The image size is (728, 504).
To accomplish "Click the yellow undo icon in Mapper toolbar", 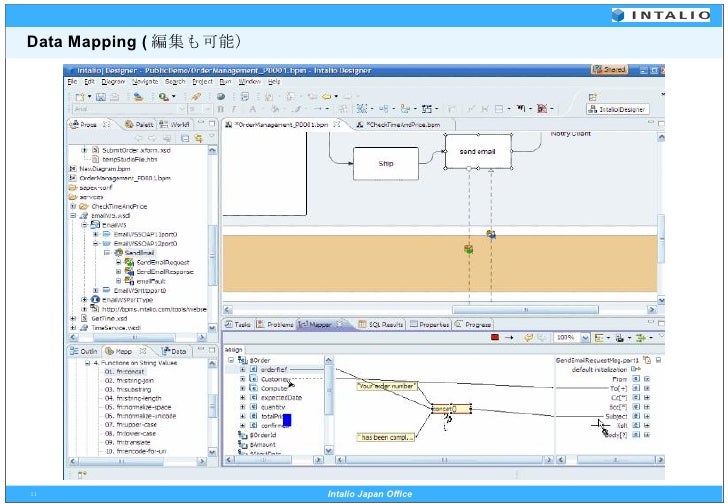I will [528, 337].
